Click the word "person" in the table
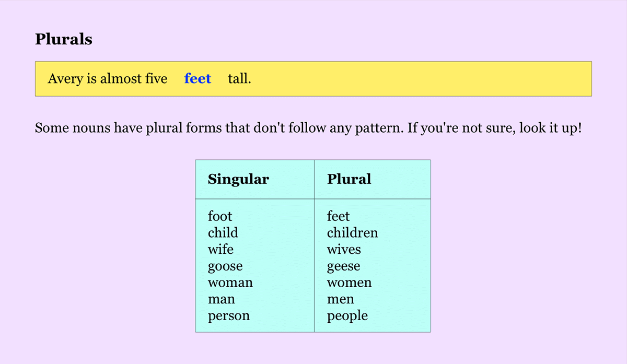627x364 pixels. point(229,316)
